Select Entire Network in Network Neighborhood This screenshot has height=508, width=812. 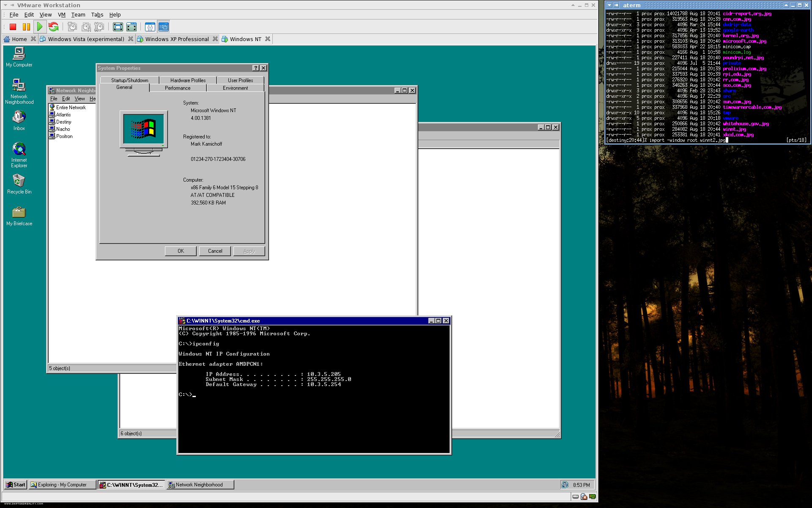tap(67, 108)
